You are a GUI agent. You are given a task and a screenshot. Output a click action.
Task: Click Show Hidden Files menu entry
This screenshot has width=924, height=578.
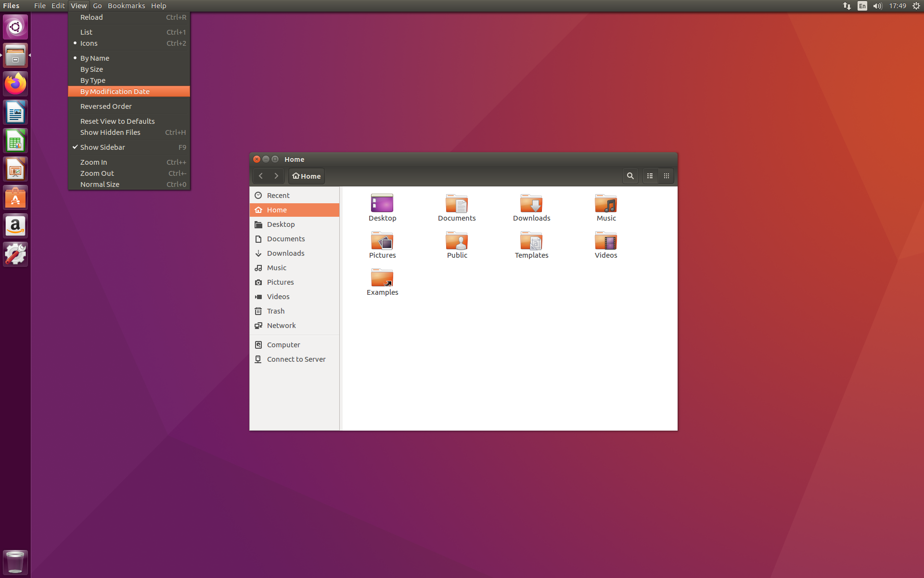point(110,132)
